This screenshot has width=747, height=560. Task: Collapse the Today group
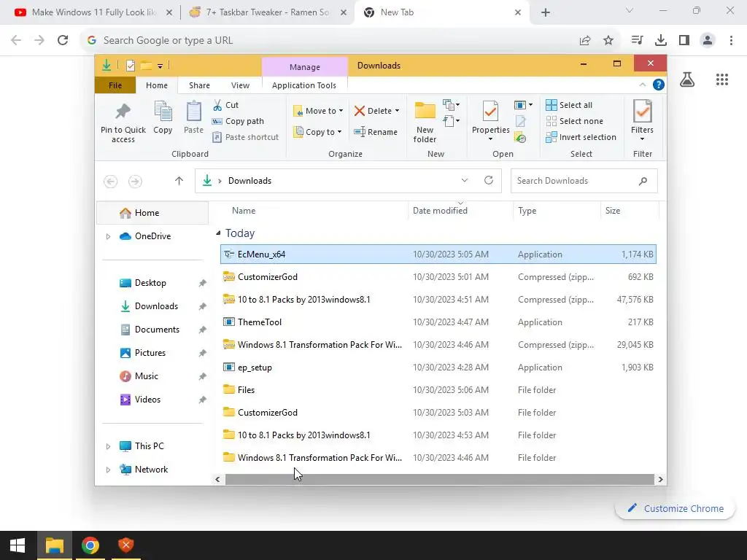pos(218,233)
